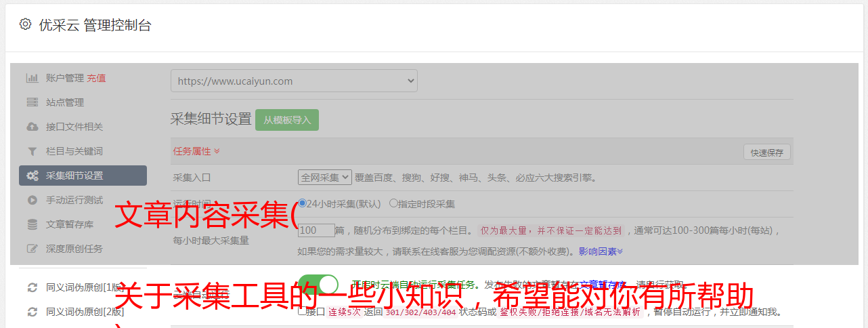Select 采集细节设置 in the sidebar
This screenshot has width=868, height=328.
(83, 176)
